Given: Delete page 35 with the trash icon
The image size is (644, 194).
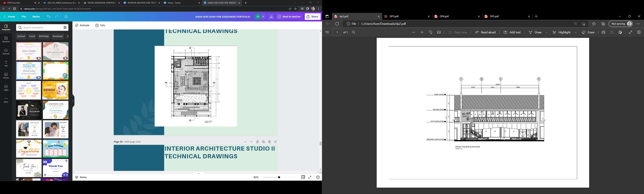Looking at the screenshot, I should click(270, 142).
